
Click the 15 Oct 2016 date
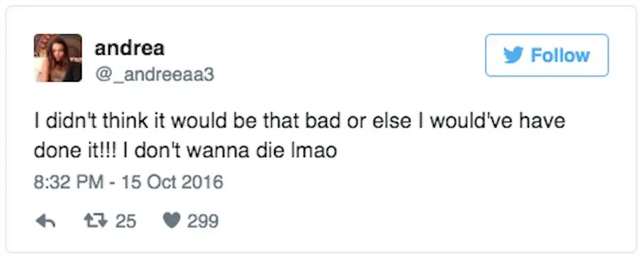171,182
